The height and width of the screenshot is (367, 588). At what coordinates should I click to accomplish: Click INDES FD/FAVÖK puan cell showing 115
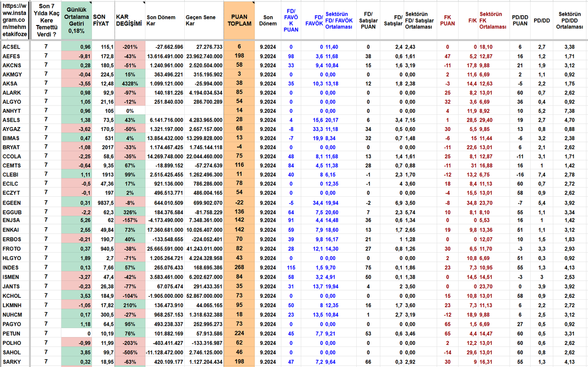pyautogui.click(x=291, y=267)
